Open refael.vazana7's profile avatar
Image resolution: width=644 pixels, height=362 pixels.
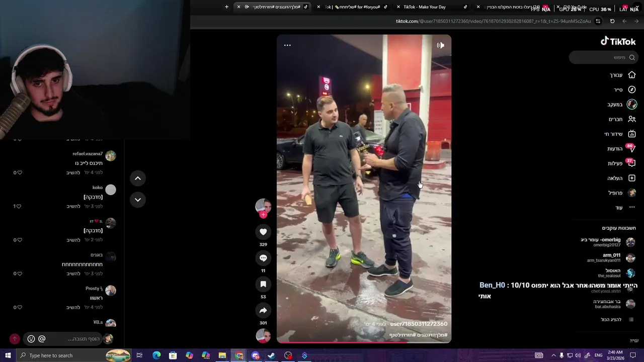[111, 156]
